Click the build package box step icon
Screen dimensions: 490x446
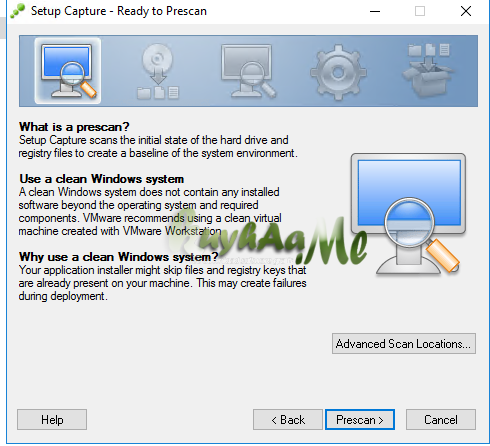429,71
